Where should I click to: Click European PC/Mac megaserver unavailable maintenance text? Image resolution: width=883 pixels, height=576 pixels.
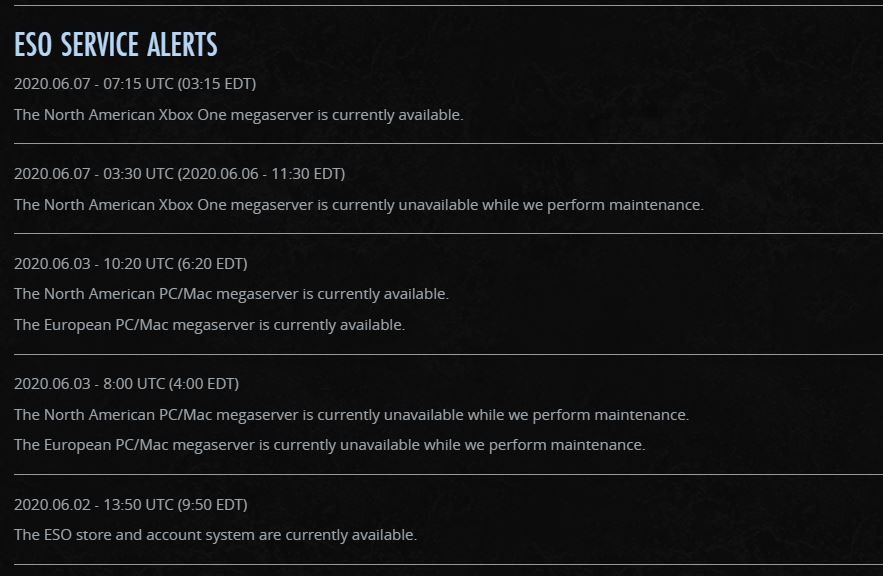click(330, 445)
